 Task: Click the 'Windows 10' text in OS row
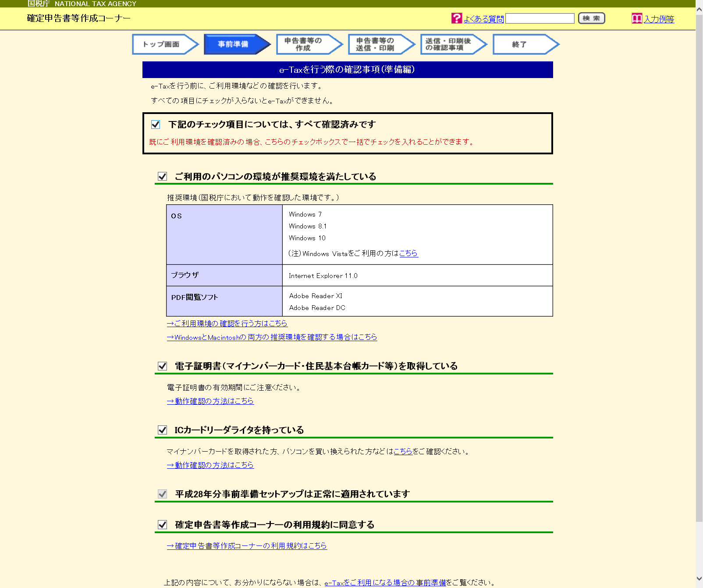[x=307, y=238]
